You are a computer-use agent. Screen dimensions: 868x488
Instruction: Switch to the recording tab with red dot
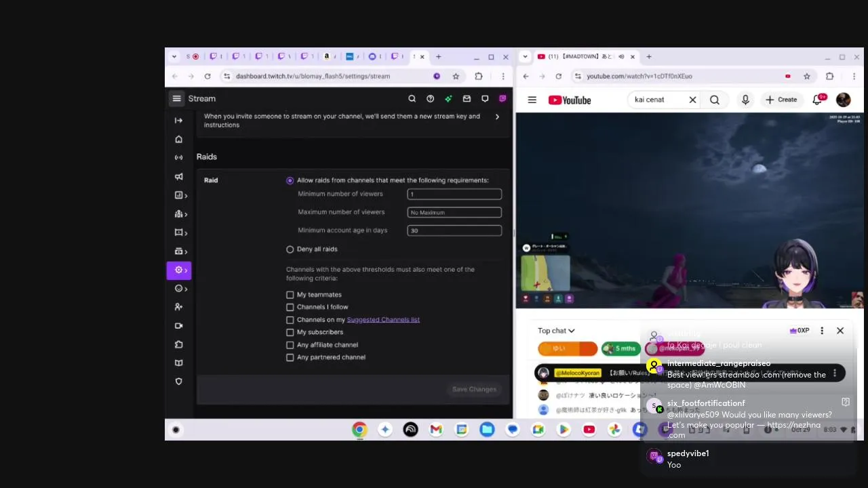(x=193, y=56)
